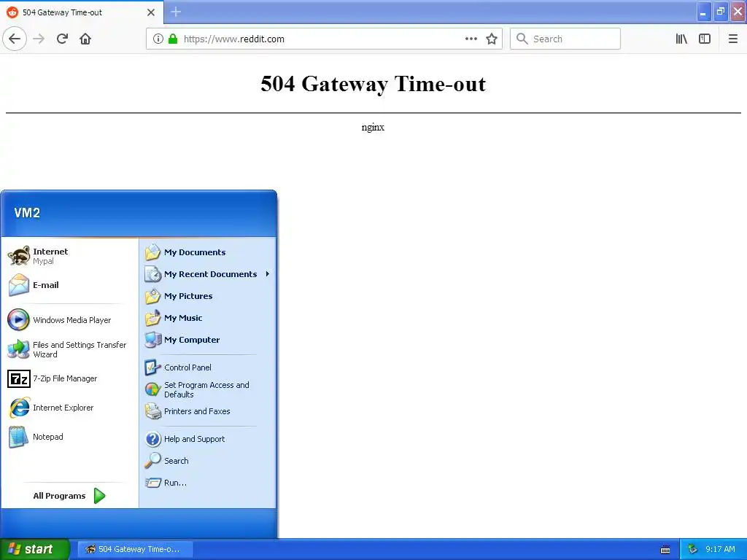Toggle the sidebar view icon
The width and height of the screenshot is (747, 560).
tap(705, 39)
